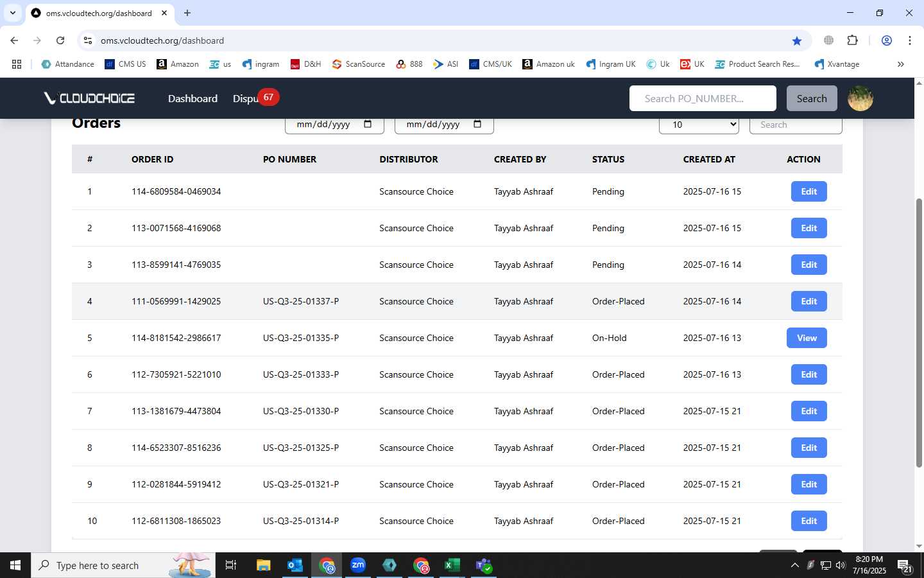Click the Windows taskbar search box
Screen dimensions: 924x578
tap(123, 565)
